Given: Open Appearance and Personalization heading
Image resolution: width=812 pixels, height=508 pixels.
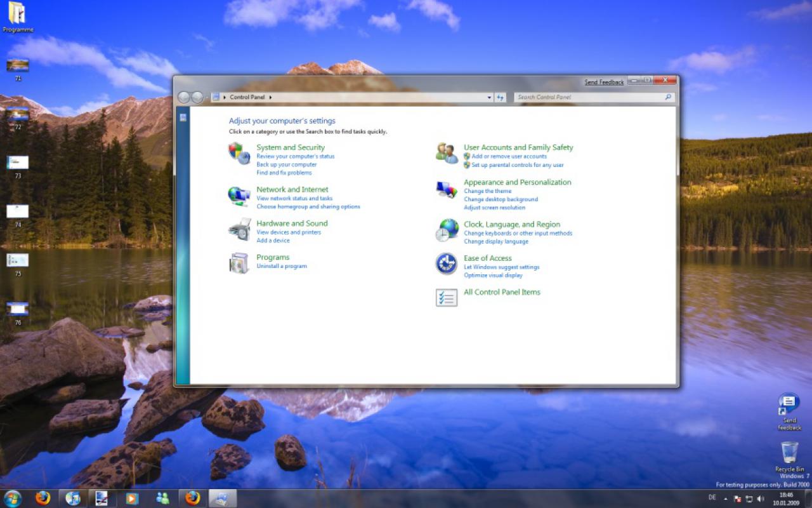Looking at the screenshot, I should pyautogui.click(x=518, y=182).
